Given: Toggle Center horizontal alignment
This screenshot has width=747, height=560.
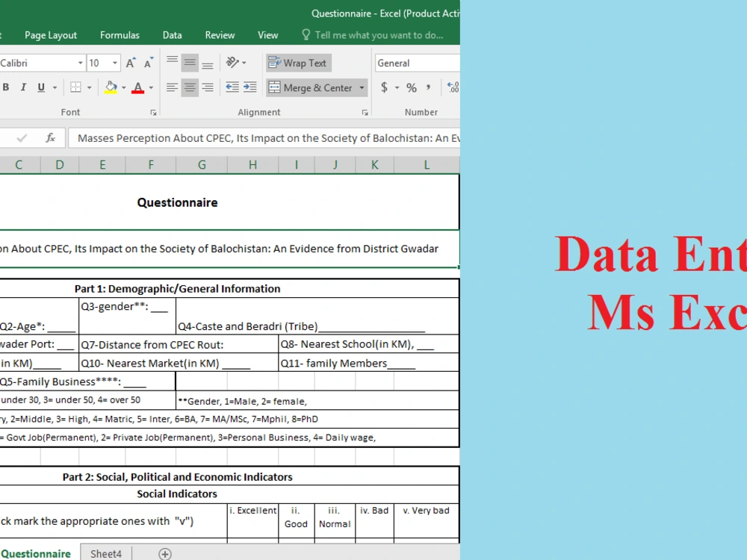Looking at the screenshot, I should 190,87.
